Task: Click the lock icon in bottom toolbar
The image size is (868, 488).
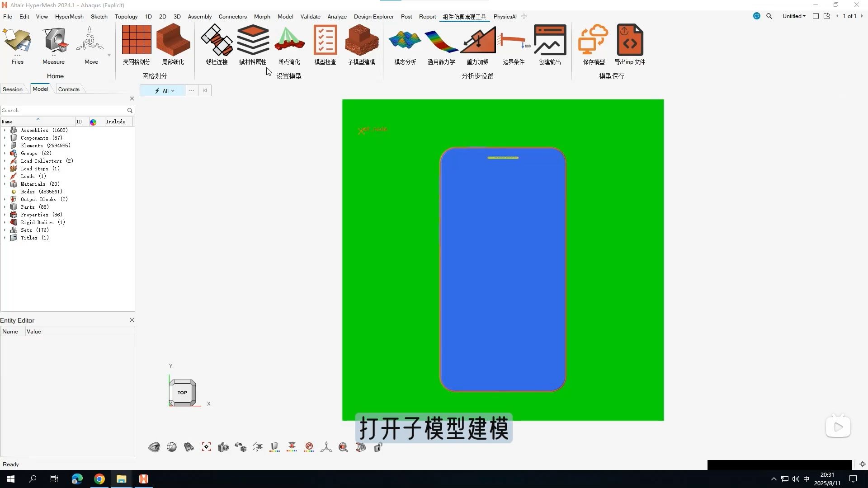Action: (378, 447)
